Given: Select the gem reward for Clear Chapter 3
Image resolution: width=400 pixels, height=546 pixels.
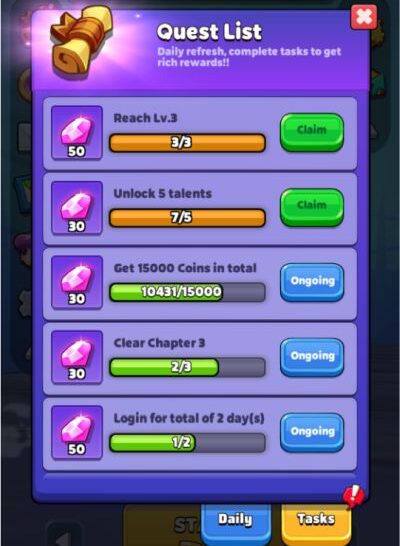Looking at the screenshot, I should [77, 357].
